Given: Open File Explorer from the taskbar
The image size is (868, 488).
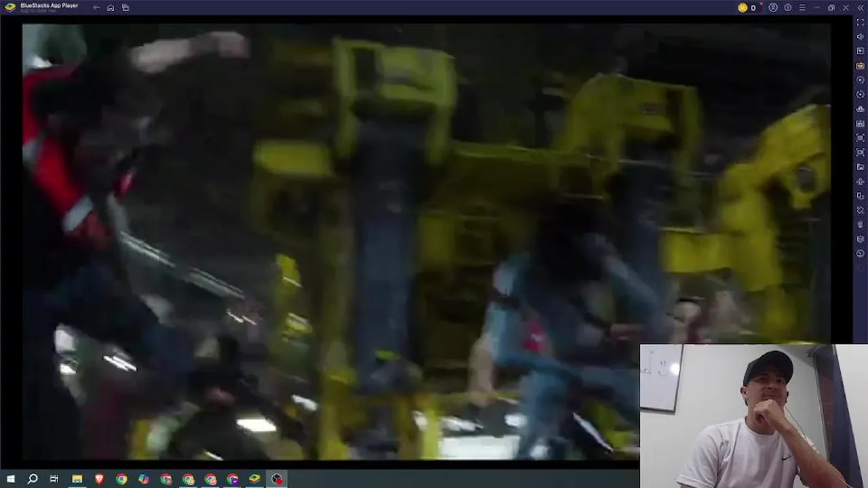Looking at the screenshot, I should click(x=77, y=479).
